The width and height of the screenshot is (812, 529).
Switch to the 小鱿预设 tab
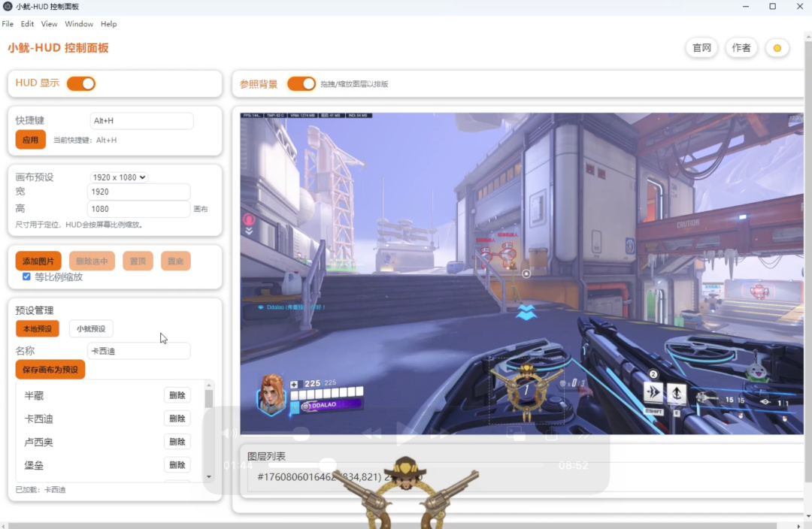pos(91,328)
